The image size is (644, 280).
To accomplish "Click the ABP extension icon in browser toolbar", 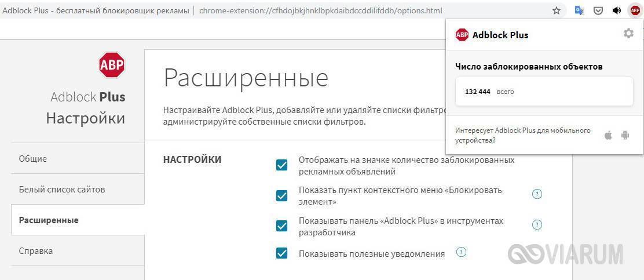I will coord(635,10).
